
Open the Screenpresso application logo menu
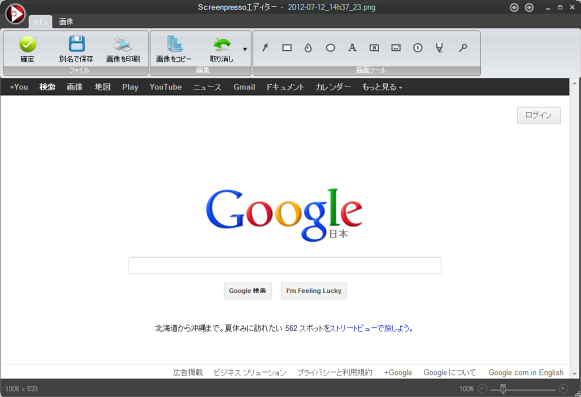[15, 14]
